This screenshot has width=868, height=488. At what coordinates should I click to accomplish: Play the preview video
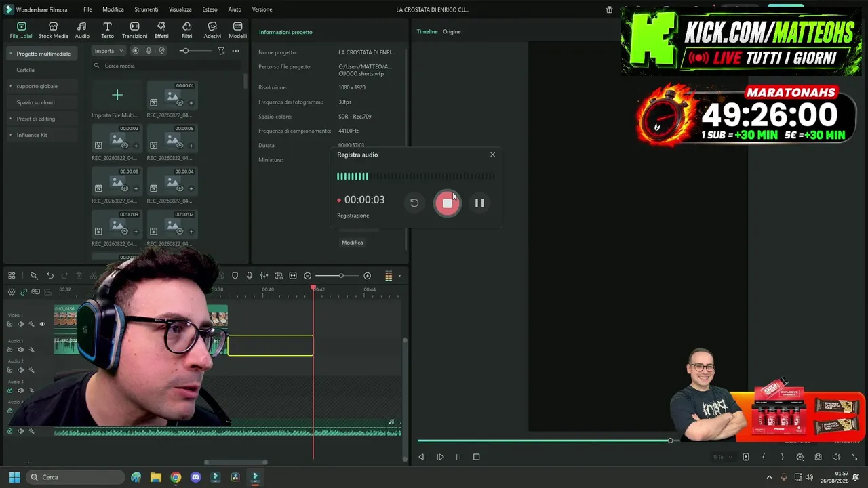pos(440,457)
